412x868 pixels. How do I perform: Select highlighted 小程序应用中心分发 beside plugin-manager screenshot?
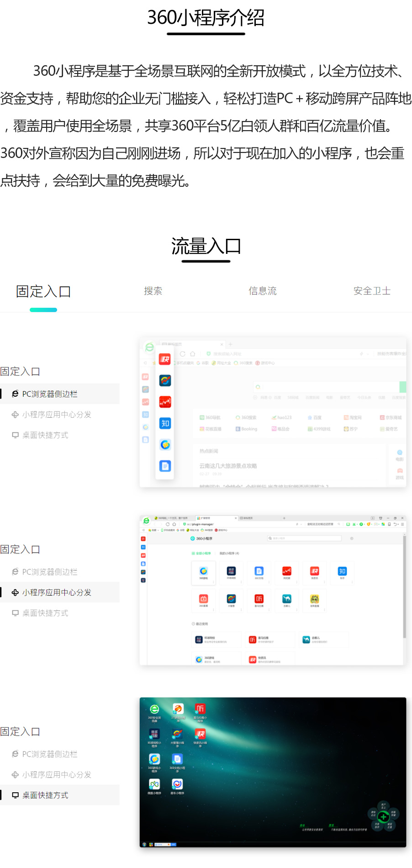[x=60, y=592]
